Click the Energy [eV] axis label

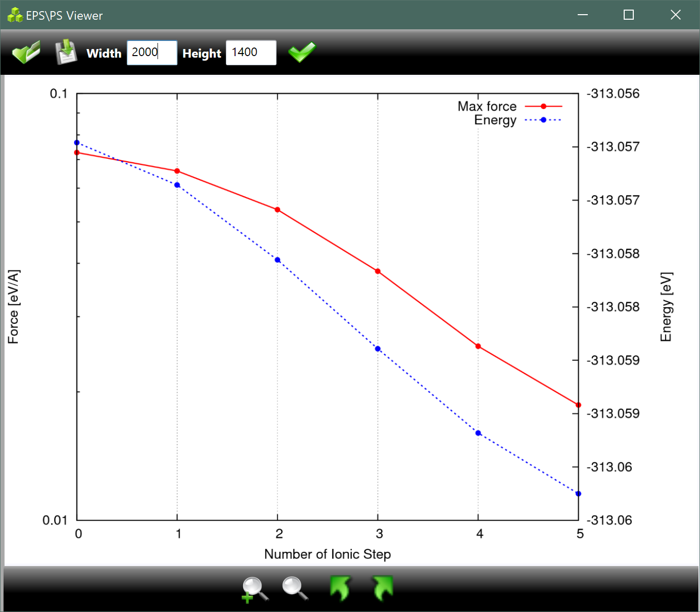pyautogui.click(x=666, y=307)
